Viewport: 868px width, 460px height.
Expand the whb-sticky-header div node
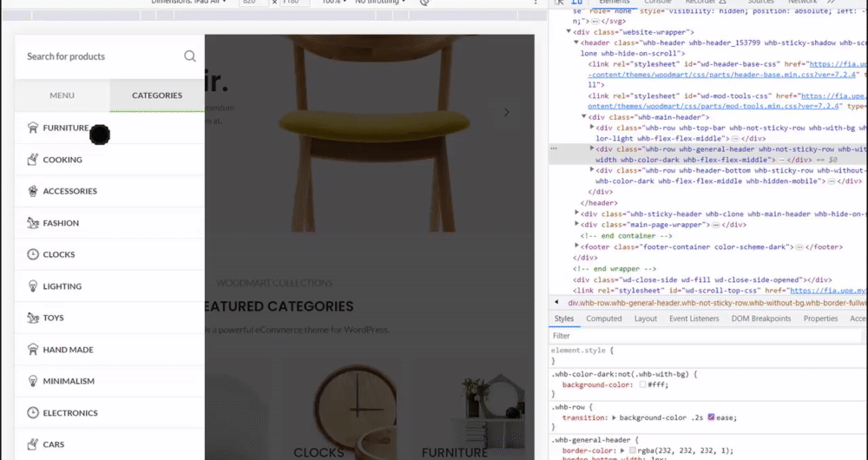[576, 214]
